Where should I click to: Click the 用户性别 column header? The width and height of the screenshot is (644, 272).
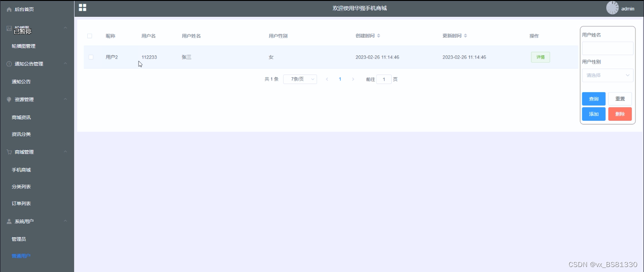278,36
